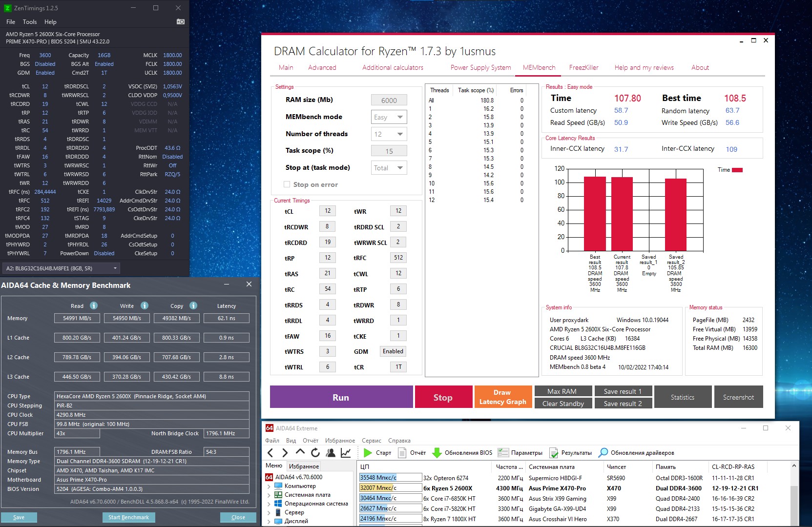Select the 6x Core i7-6850K HT row
Viewport: 812px width, 527px height.
click(x=574, y=498)
